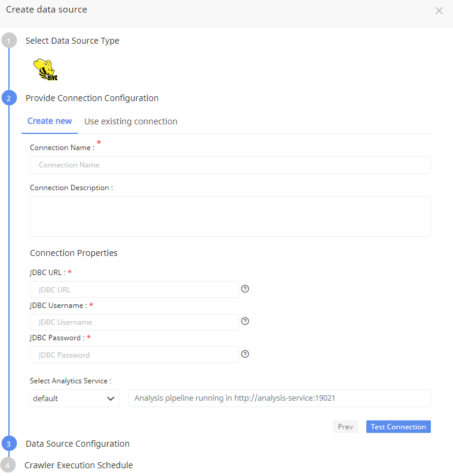Open the Select Analytics Service dropdown
453x476 pixels.
coord(74,398)
